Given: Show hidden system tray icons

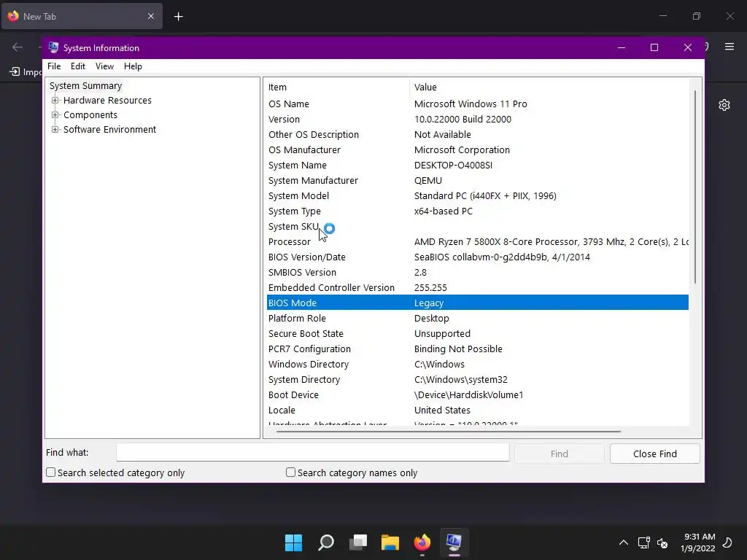Looking at the screenshot, I should pyautogui.click(x=623, y=542).
